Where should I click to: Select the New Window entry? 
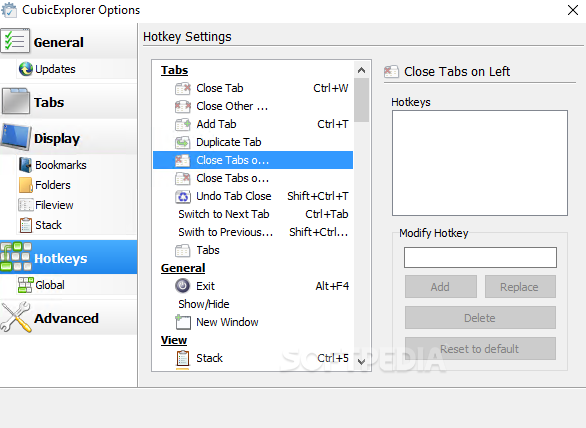(253, 322)
